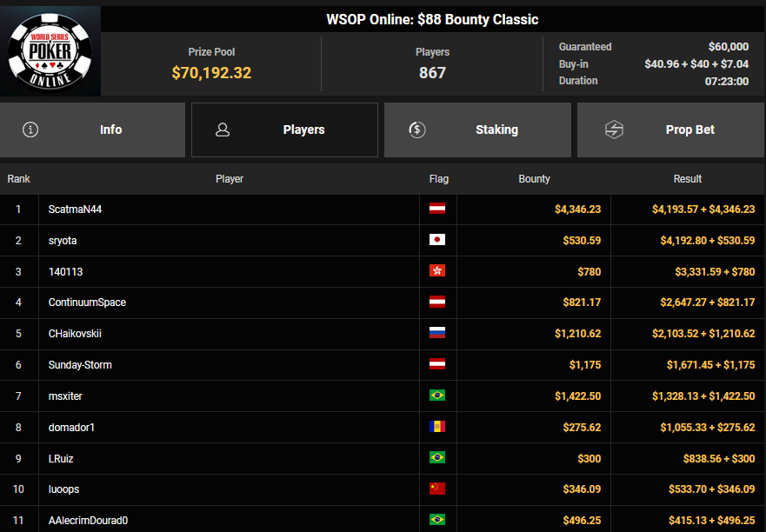Image resolution: width=766 pixels, height=532 pixels.
Task: Click the Prop Bet hexagon icon
Action: click(614, 130)
